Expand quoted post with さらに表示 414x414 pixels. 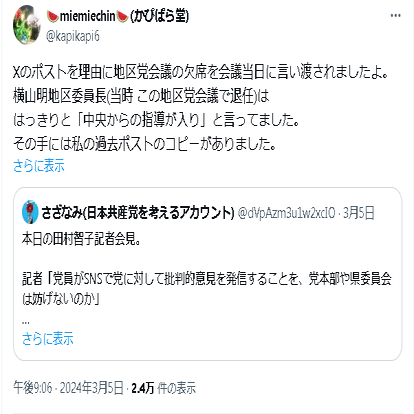(x=47, y=339)
